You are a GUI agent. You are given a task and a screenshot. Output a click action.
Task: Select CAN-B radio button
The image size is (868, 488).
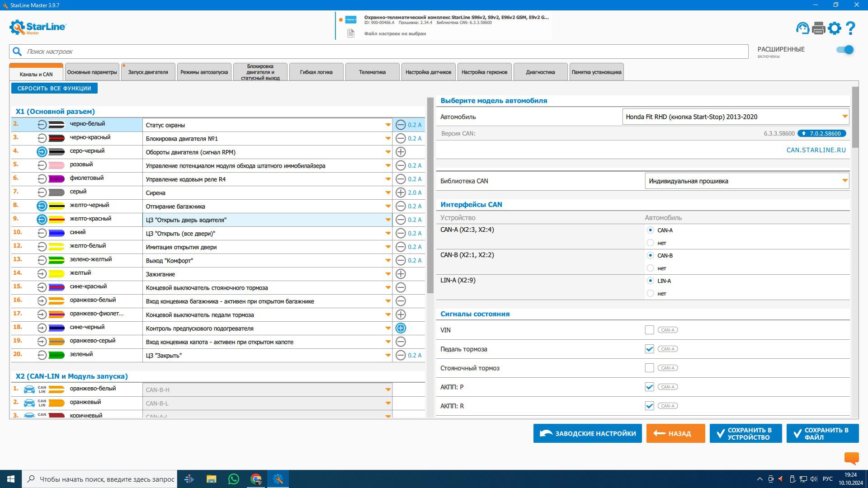[650, 255]
